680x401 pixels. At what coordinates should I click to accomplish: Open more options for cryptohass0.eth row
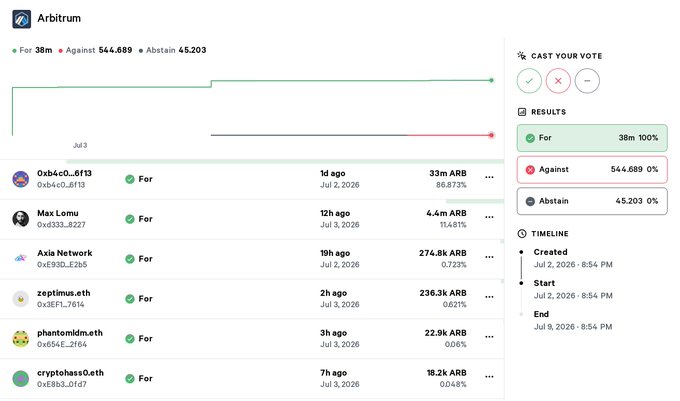pos(489,377)
